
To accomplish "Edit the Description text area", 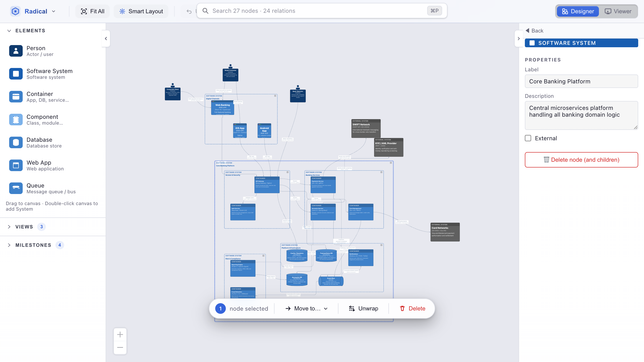I will [x=581, y=115].
